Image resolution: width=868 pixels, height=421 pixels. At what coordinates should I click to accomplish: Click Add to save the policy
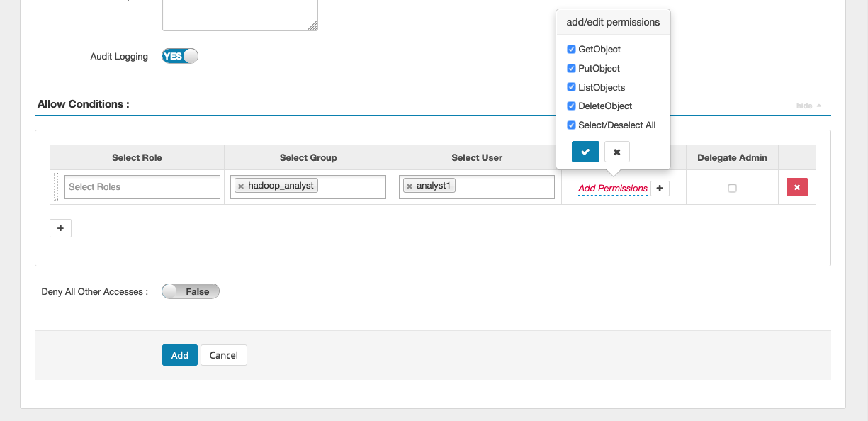coord(179,354)
